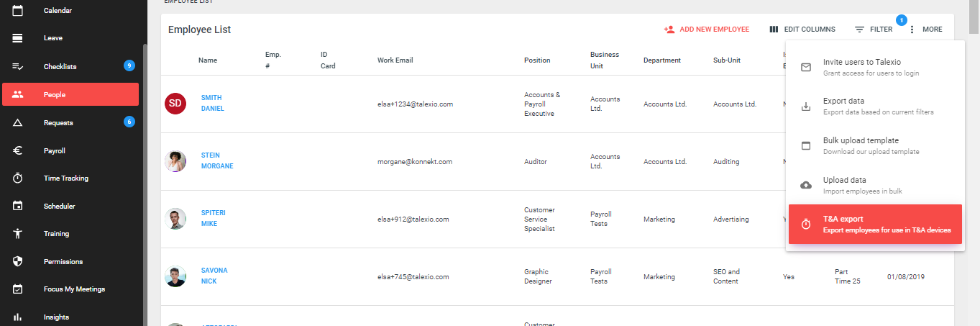Click the Time Tracking stopwatch icon
980x326 pixels.
click(18, 178)
